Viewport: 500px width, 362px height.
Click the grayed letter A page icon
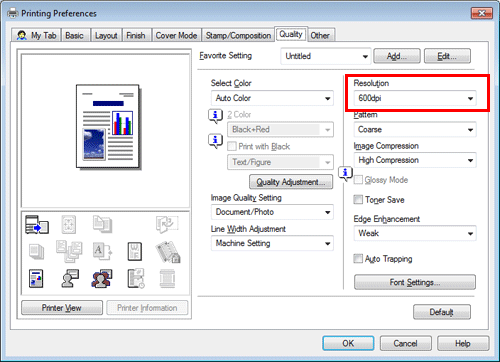(102, 251)
